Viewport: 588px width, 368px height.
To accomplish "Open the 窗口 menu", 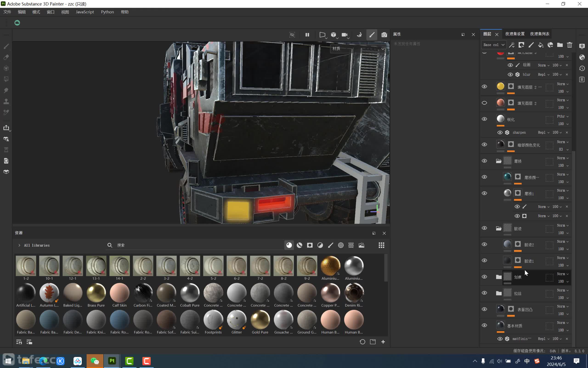I will pos(51,12).
